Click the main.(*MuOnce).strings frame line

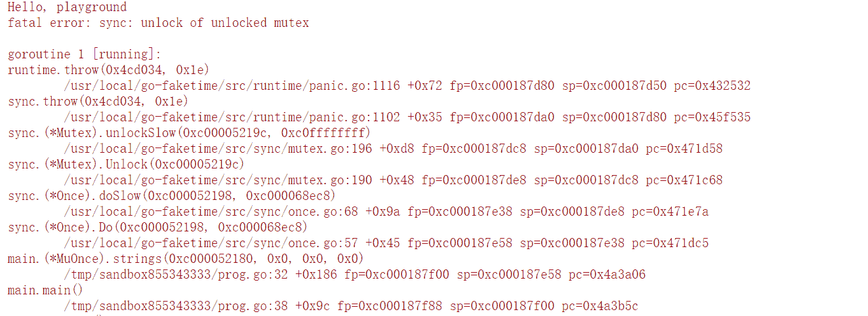click(x=186, y=259)
